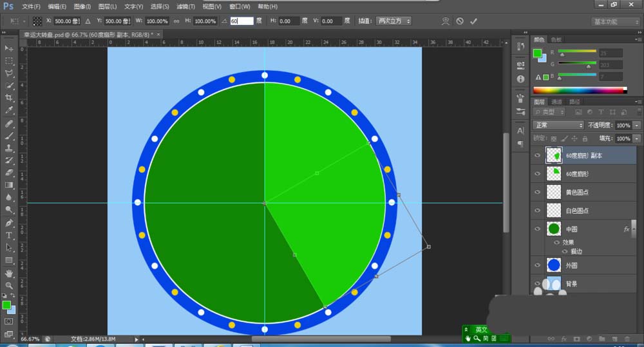
Task: Open the Character panel icon
Action: 520,131
